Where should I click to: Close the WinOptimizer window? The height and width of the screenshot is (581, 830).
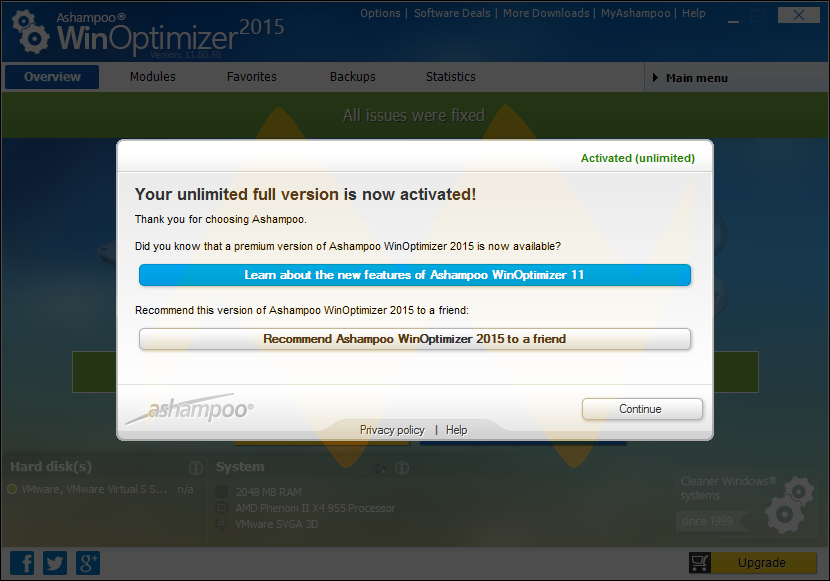(x=799, y=15)
